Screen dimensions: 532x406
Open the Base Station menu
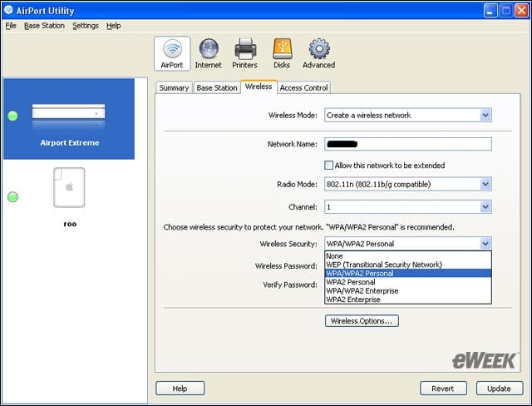pos(44,26)
